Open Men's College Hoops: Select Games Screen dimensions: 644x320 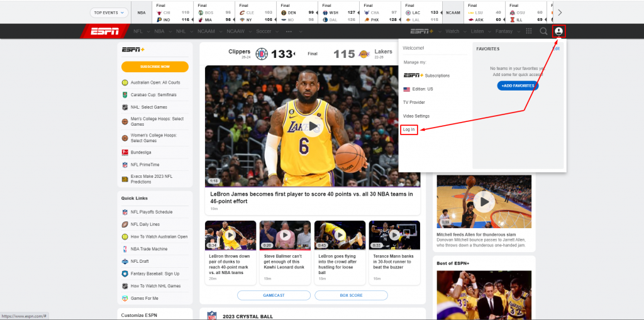pyautogui.click(x=157, y=121)
